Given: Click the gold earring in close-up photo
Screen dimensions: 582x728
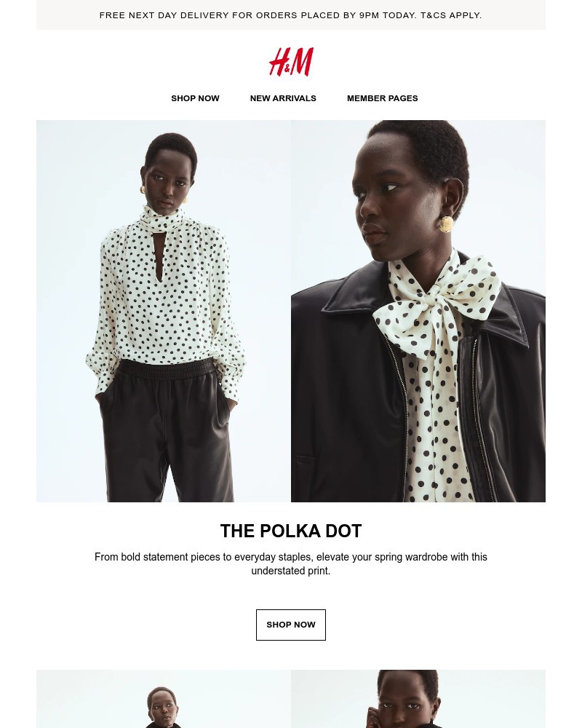Looking at the screenshot, I should point(446,224).
